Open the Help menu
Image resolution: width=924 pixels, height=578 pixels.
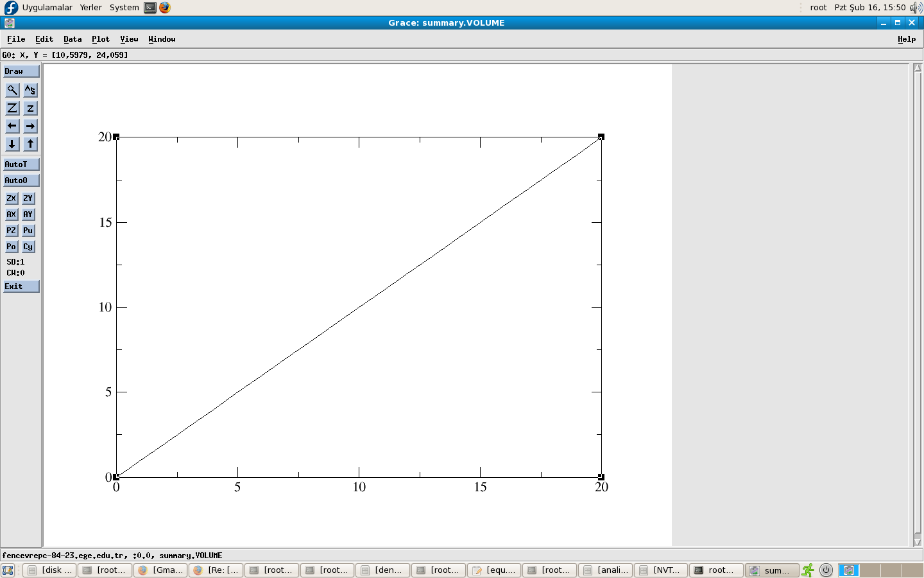[906, 39]
